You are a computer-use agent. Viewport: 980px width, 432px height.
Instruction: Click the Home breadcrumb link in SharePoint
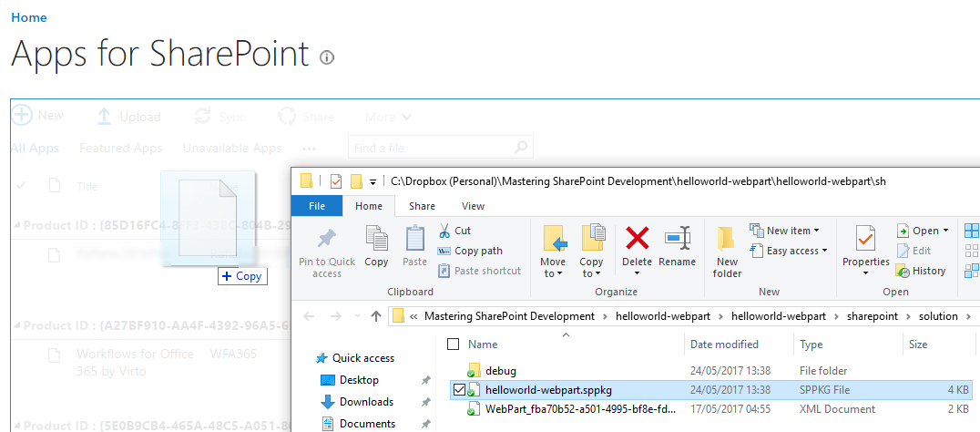[x=29, y=17]
